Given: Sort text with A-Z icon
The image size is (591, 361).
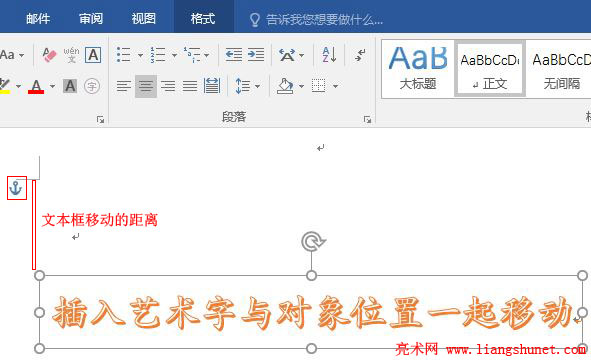Looking at the screenshot, I should coord(329,55).
